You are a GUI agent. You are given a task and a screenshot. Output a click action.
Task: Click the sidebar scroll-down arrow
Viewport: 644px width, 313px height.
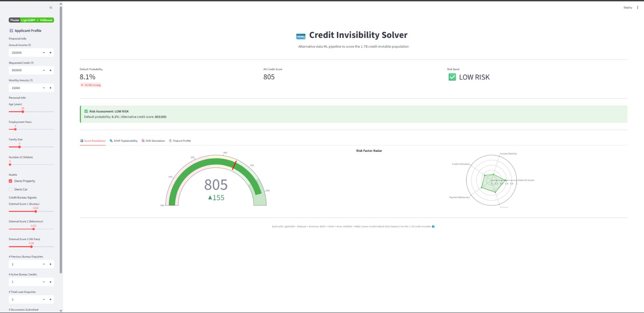click(61, 311)
